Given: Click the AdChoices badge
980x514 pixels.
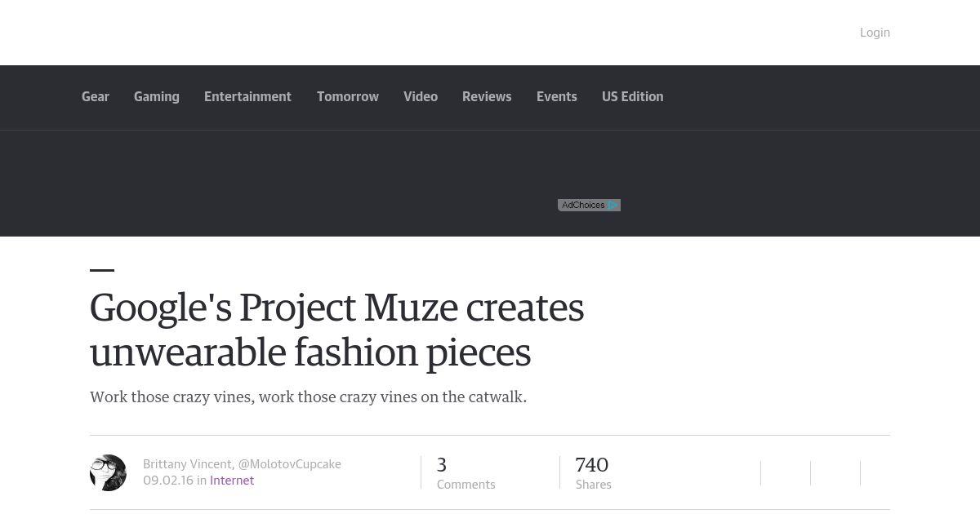Looking at the screenshot, I should (x=589, y=205).
